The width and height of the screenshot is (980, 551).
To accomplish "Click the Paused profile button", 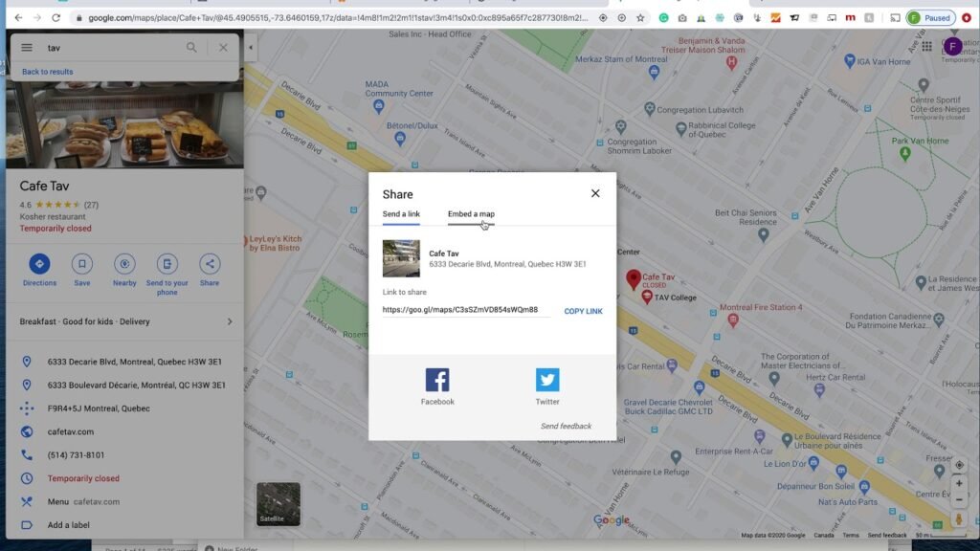I will (x=930, y=18).
